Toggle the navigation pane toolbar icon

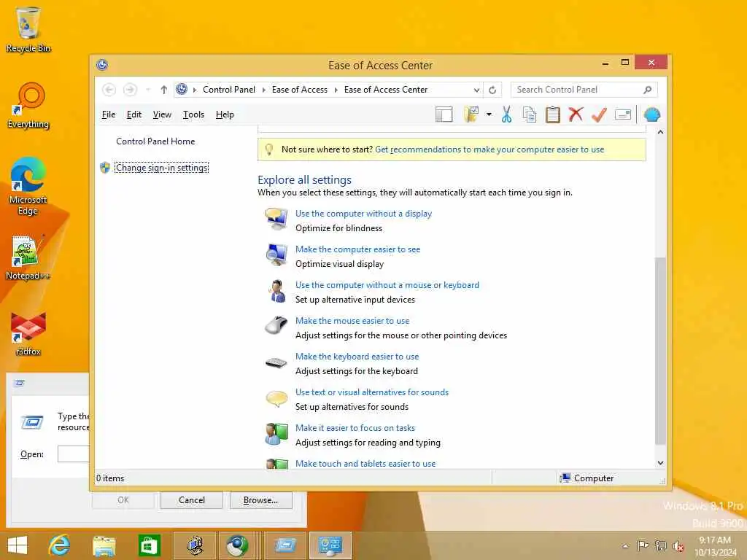point(444,114)
